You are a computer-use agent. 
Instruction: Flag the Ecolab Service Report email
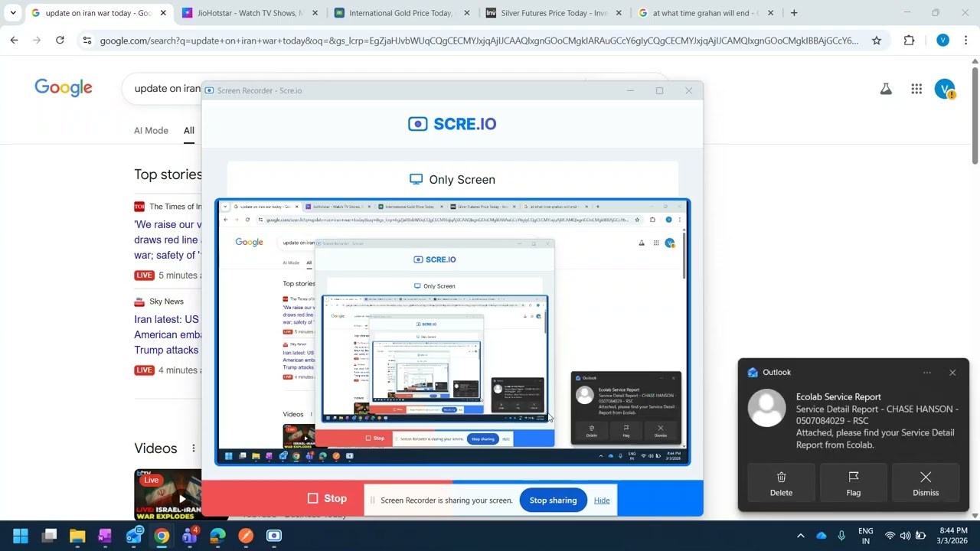point(854,483)
